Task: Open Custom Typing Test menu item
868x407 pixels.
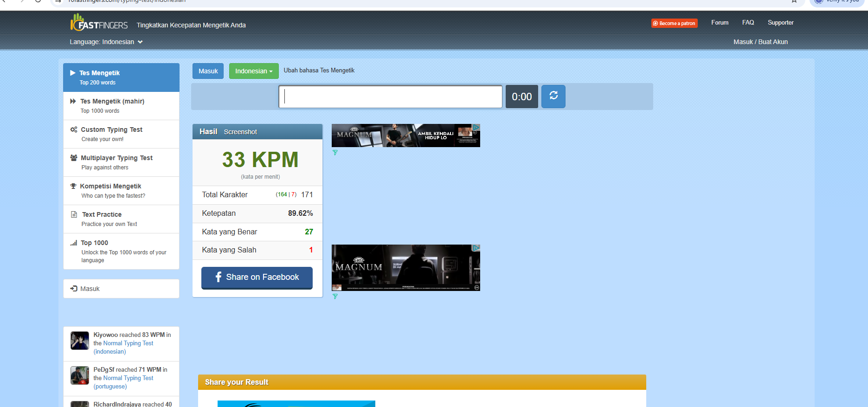Action: tap(121, 134)
